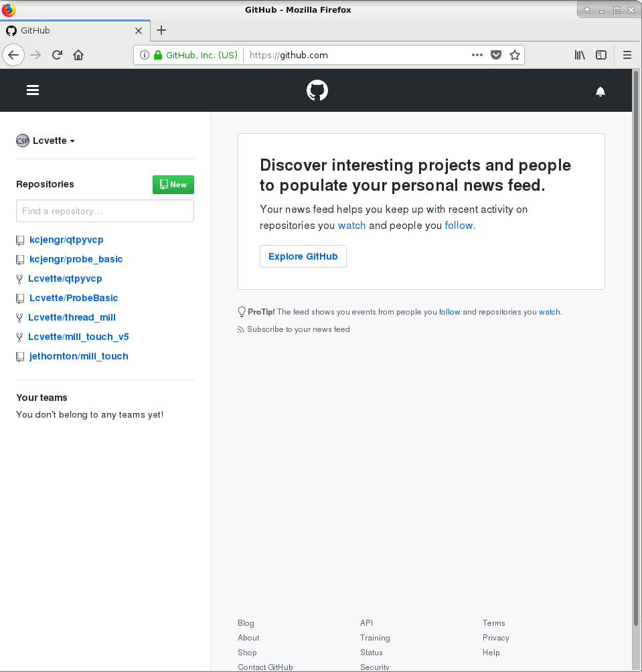Close the GitHub tab

pos(139,30)
